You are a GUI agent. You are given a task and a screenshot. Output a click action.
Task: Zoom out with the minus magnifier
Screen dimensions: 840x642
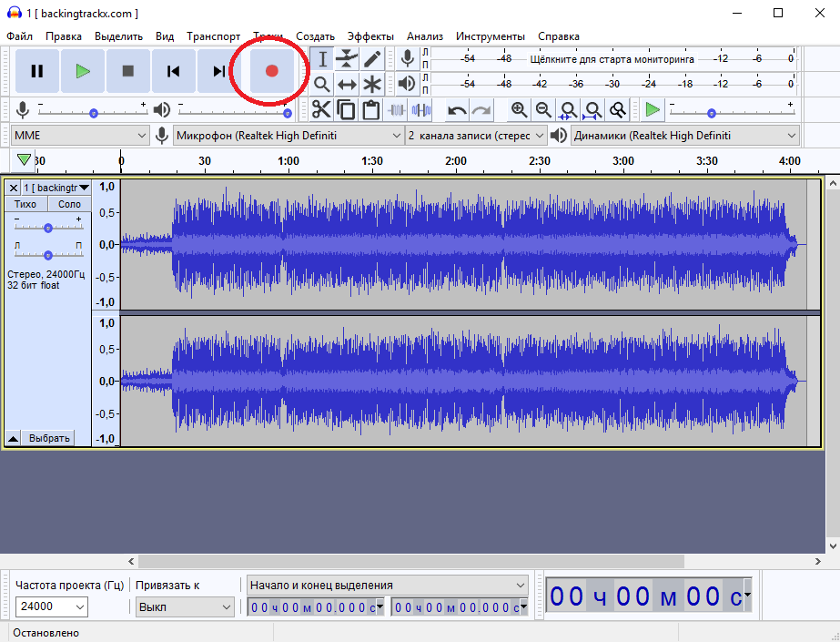click(x=543, y=110)
